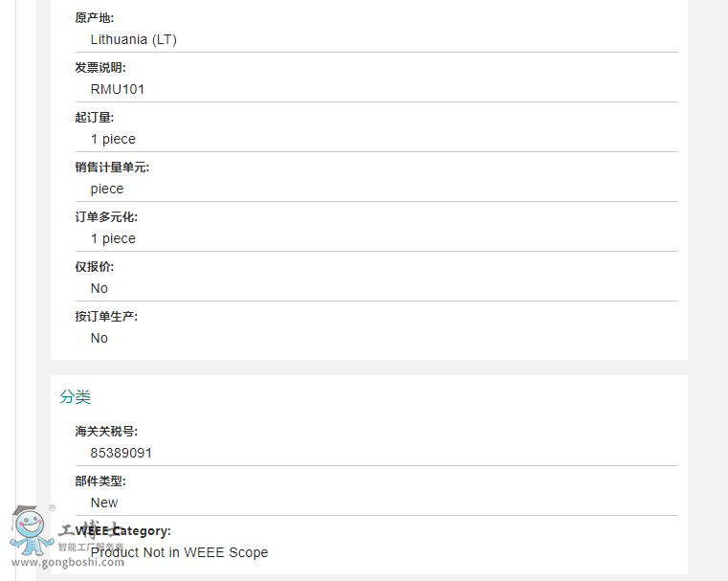728x581 pixels.
Task: Click the 发票说明 field label
Action: (100, 68)
